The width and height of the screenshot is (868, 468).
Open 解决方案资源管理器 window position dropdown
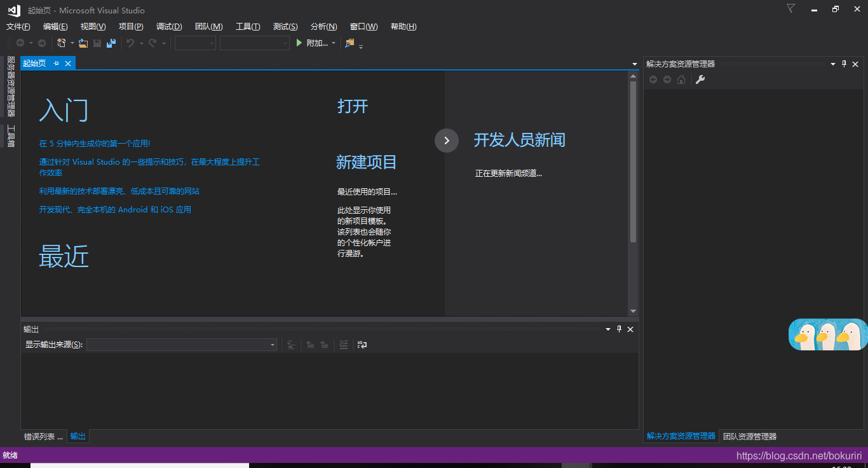[x=833, y=64]
